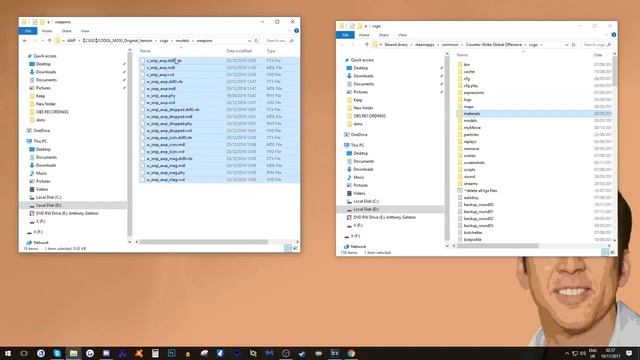Image resolution: width=640 pixels, height=360 pixels.
Task: Refresh the weapons window address bar
Action: tap(256, 41)
